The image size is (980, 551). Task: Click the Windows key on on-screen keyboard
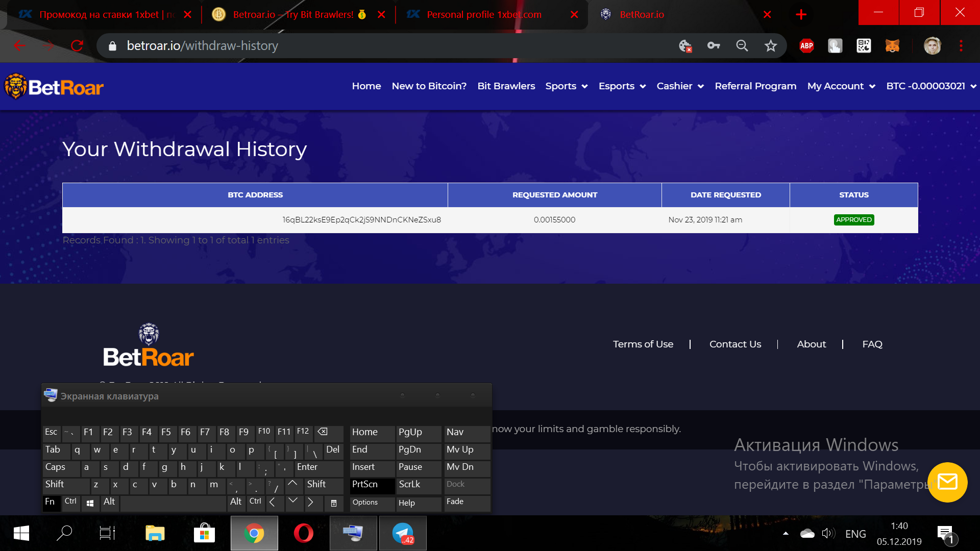tap(90, 503)
